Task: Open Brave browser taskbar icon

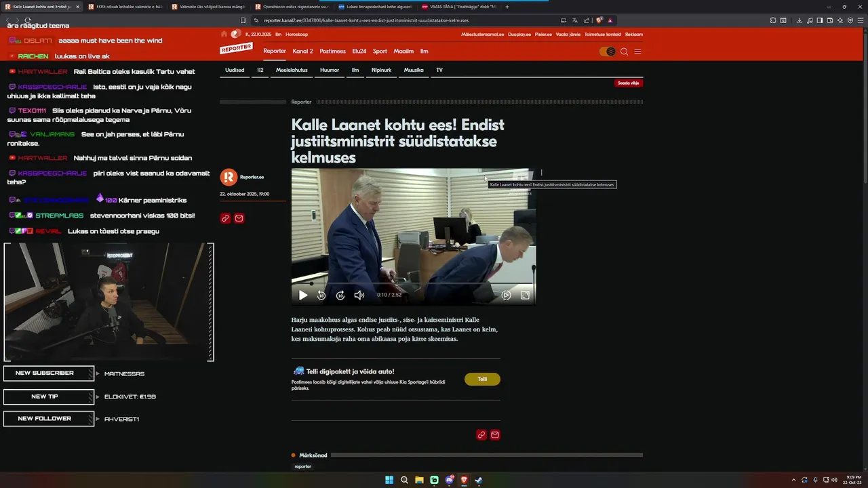Action: click(464, 480)
